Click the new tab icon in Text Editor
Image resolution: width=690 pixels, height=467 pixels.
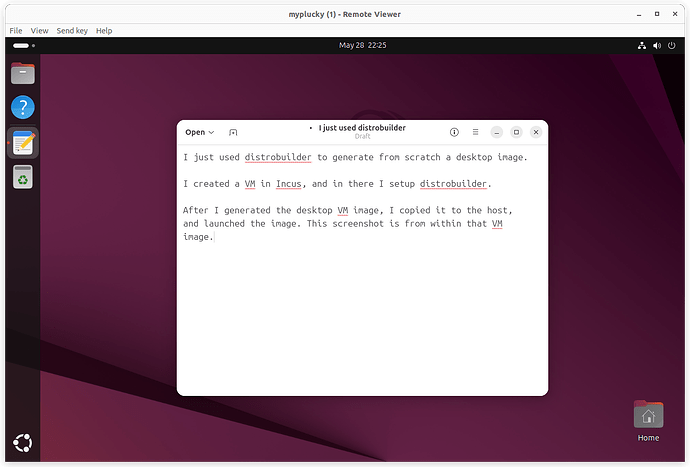233,132
